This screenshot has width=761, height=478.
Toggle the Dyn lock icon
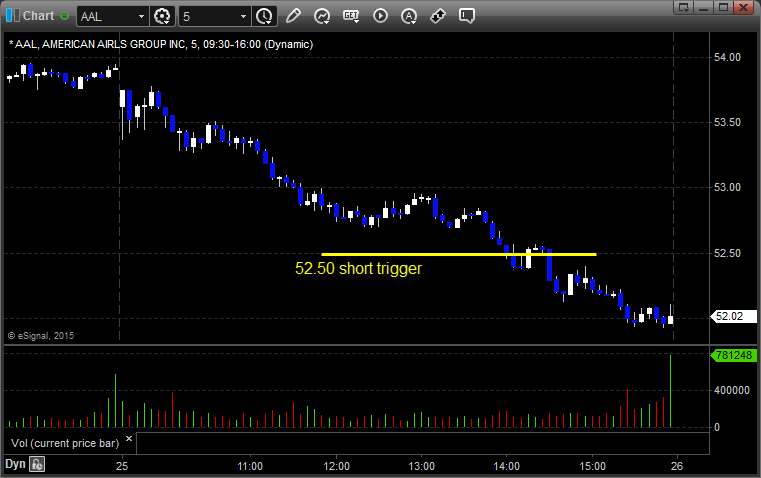(x=37, y=464)
